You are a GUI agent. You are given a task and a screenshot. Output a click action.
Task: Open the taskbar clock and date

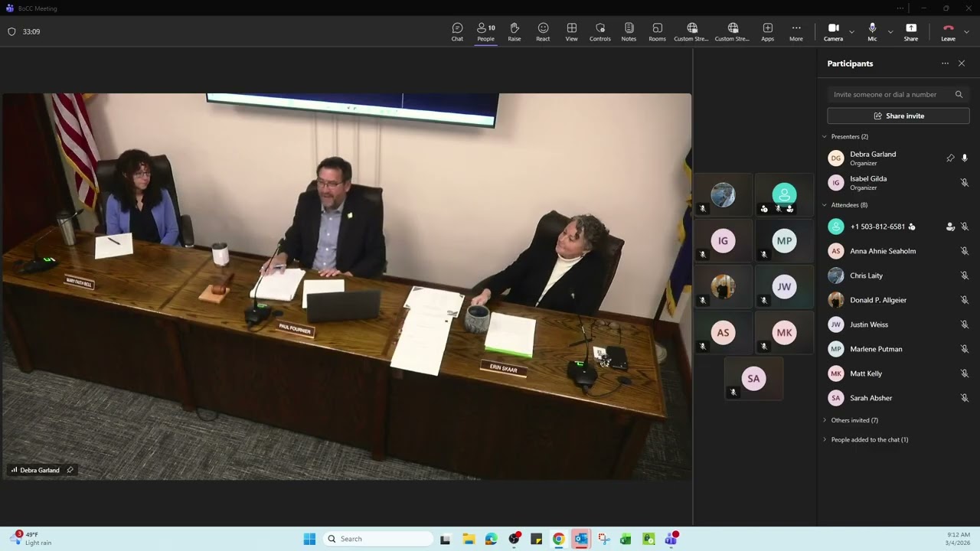pos(959,539)
